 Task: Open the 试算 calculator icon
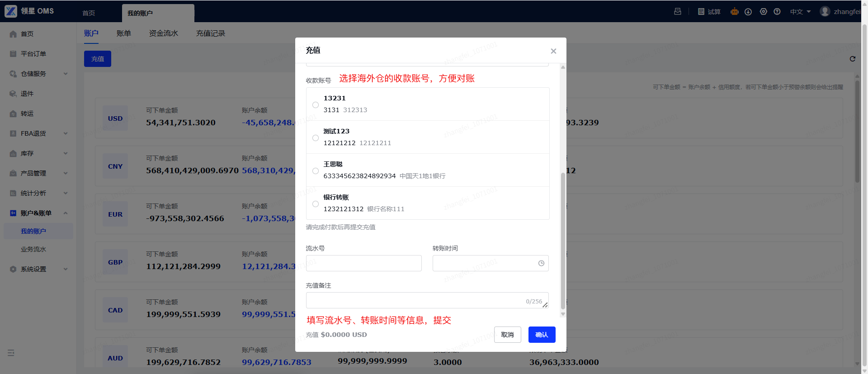pos(701,11)
